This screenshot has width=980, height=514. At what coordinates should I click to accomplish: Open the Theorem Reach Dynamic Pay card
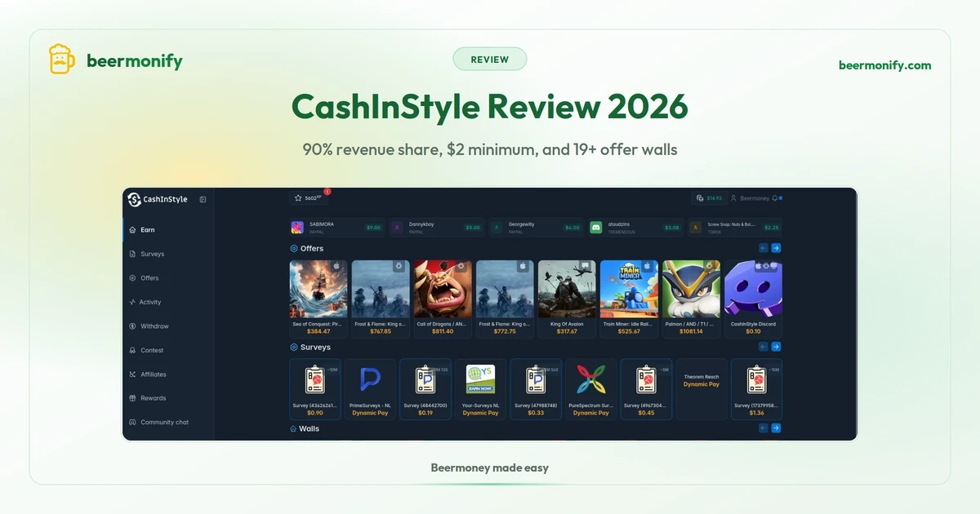click(x=702, y=389)
